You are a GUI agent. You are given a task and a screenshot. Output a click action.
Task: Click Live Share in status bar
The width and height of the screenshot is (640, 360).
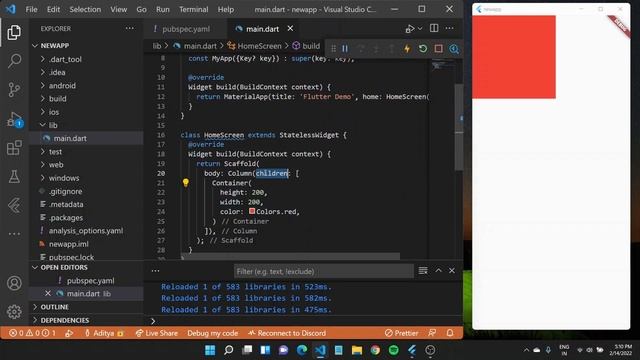click(x=157, y=333)
